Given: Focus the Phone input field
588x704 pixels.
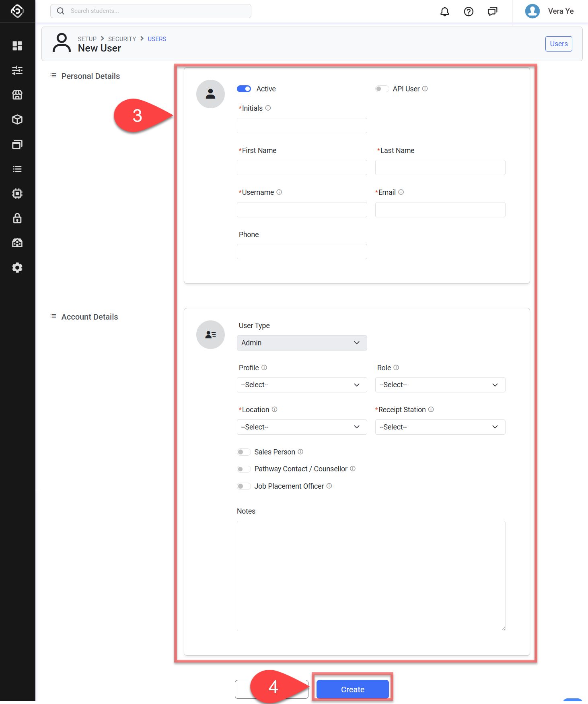Looking at the screenshot, I should coord(302,252).
